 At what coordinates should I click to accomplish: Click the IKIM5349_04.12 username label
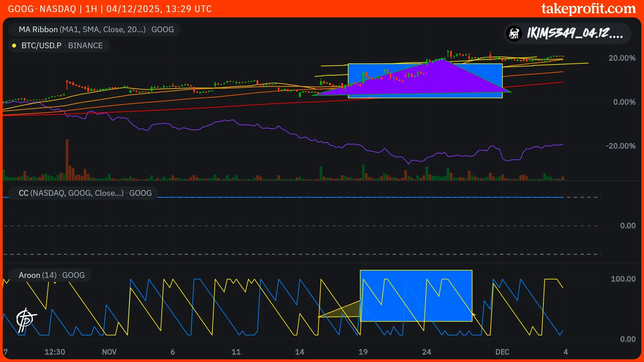[x=575, y=34]
